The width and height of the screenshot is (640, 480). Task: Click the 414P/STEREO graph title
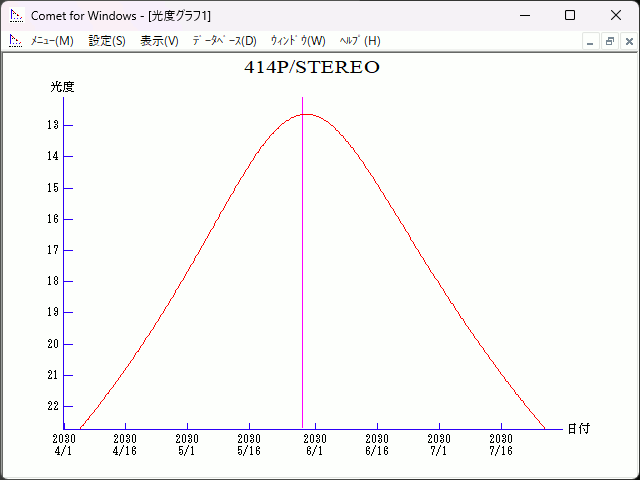312,67
